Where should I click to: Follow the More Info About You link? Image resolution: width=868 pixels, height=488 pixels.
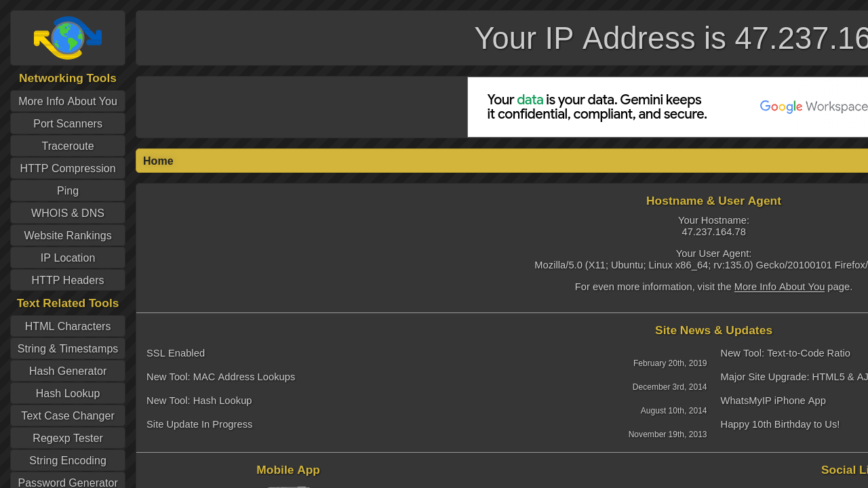779,287
